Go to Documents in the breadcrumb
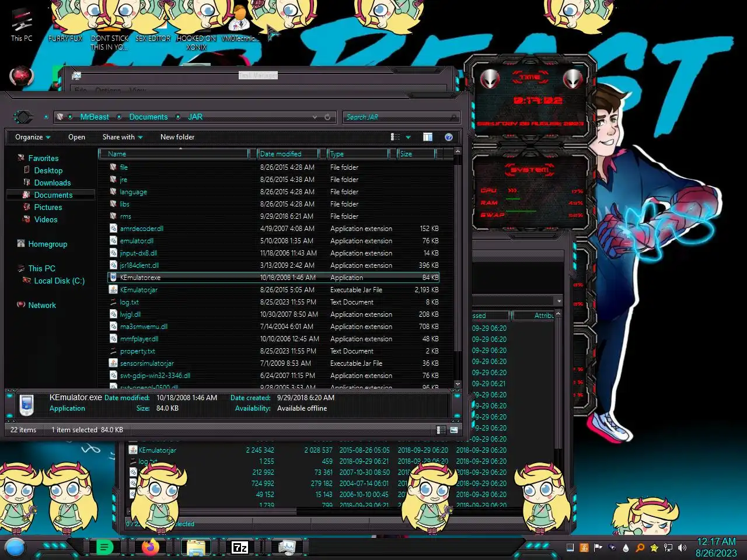 click(148, 117)
